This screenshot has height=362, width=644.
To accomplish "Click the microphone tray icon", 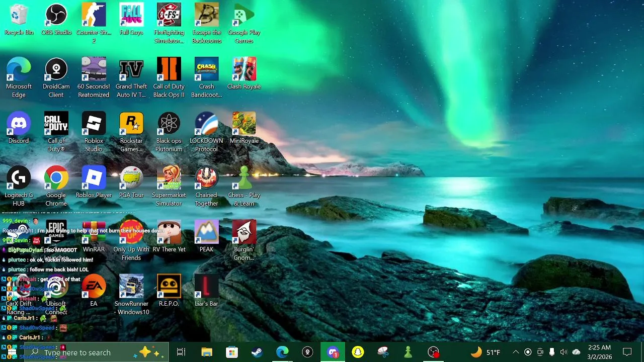I will (x=552, y=352).
